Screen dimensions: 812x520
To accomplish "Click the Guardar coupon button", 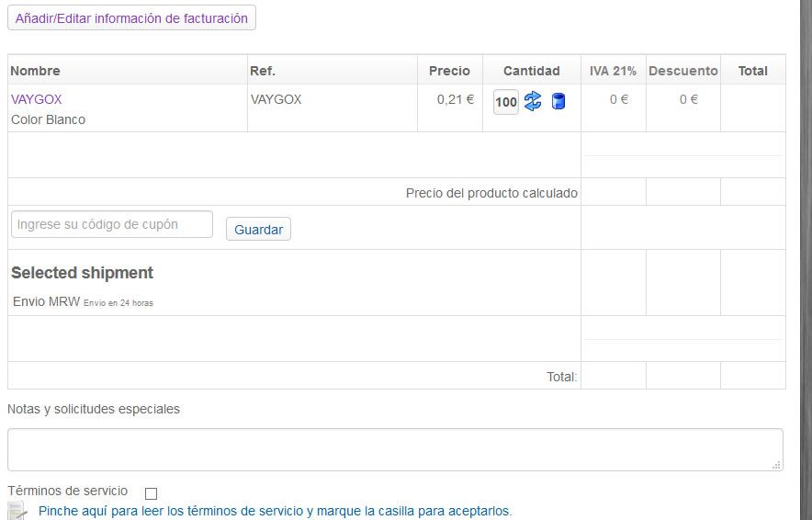I will point(258,229).
